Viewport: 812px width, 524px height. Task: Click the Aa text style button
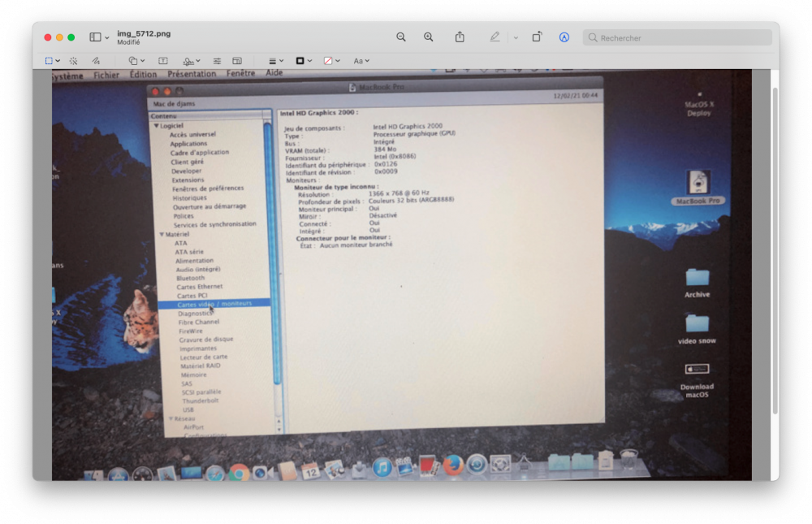[x=358, y=61]
